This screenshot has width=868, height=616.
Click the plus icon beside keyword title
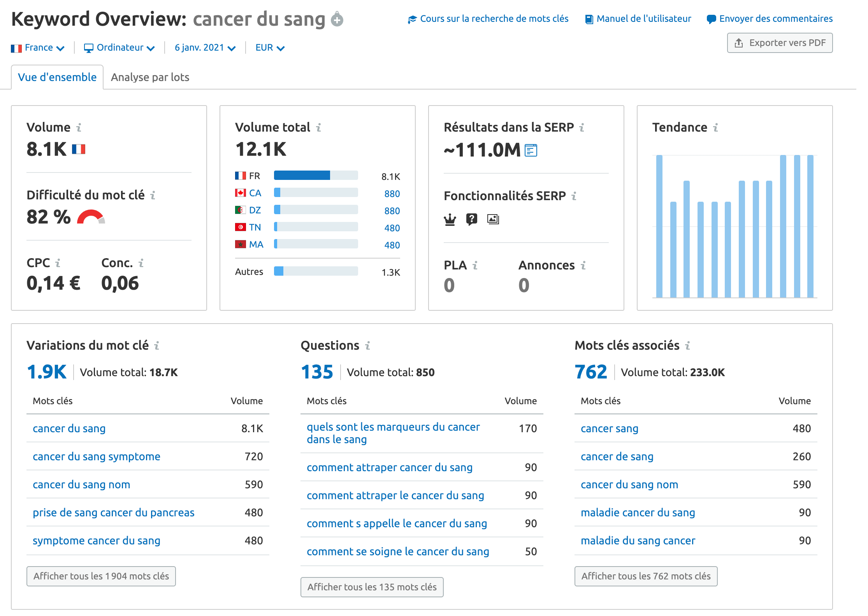pos(337,19)
